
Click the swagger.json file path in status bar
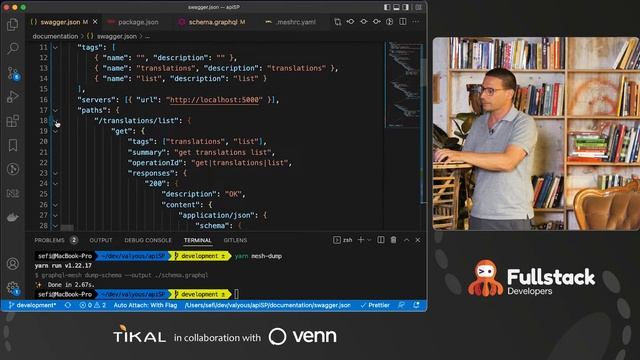click(267, 305)
